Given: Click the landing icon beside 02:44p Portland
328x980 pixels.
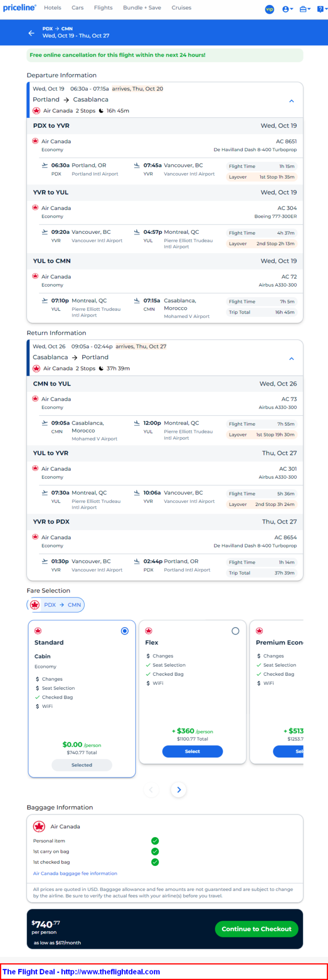Looking at the screenshot, I should [x=137, y=561].
